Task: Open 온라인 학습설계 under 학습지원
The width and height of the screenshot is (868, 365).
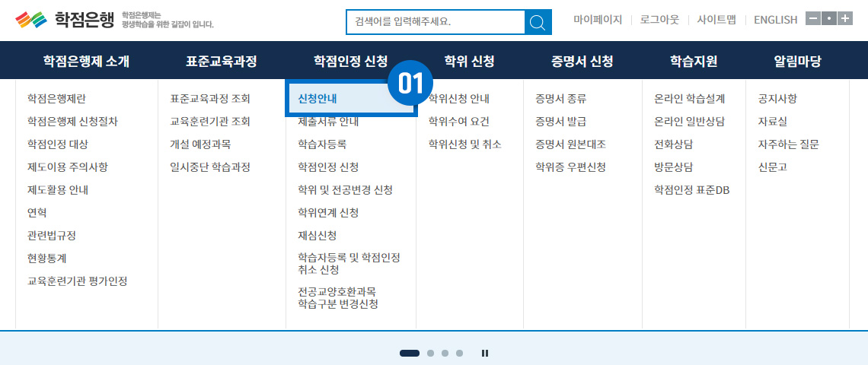Action: tap(689, 99)
